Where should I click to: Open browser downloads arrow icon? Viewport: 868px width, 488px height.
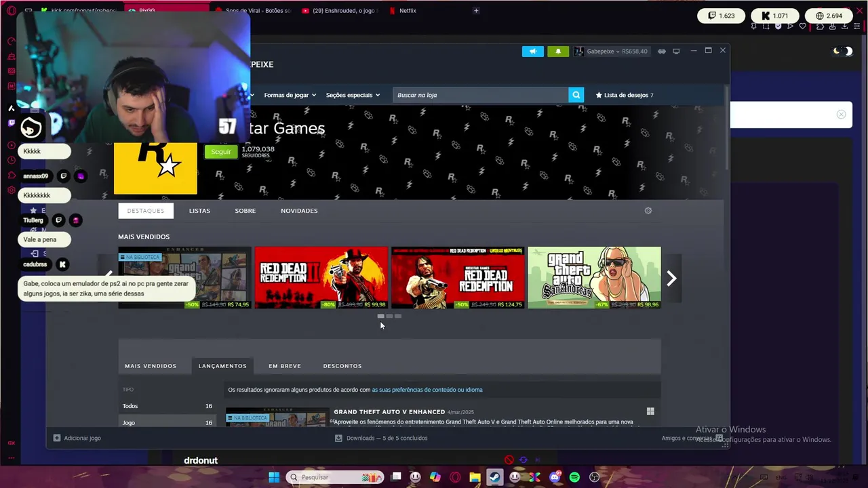[845, 26]
